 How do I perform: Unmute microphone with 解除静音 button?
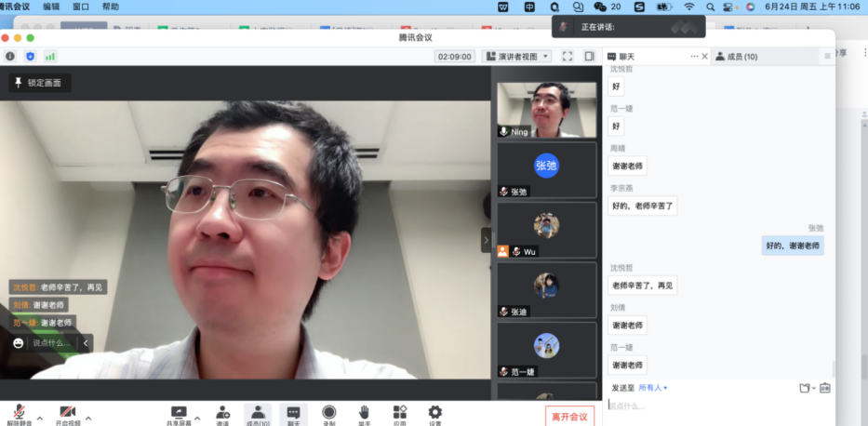tap(20, 413)
